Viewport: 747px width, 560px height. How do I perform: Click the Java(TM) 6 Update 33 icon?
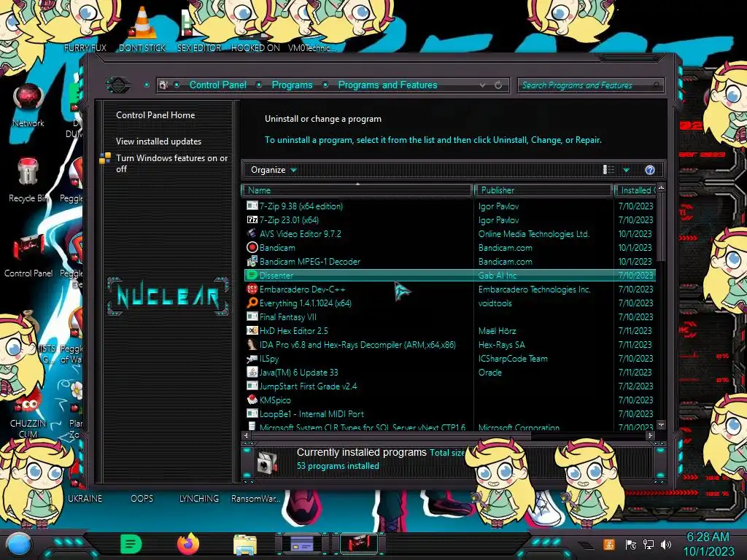[x=252, y=372]
